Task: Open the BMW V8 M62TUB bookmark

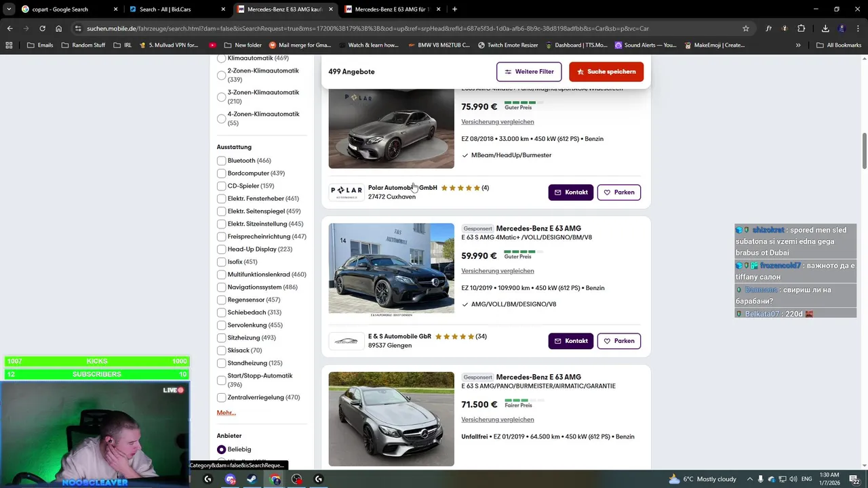Action: point(439,45)
